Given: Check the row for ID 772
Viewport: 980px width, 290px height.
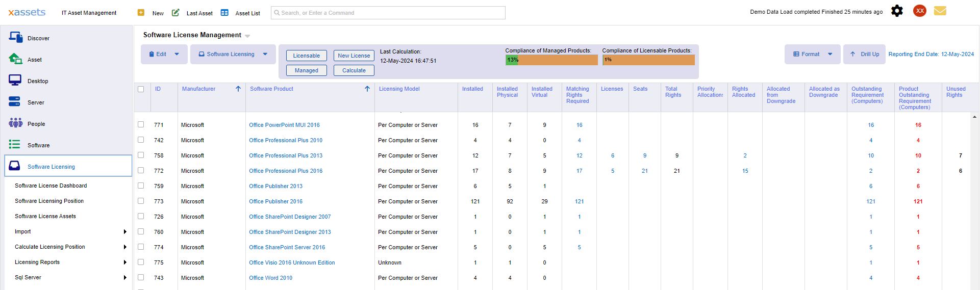Looking at the screenshot, I should (x=141, y=170).
